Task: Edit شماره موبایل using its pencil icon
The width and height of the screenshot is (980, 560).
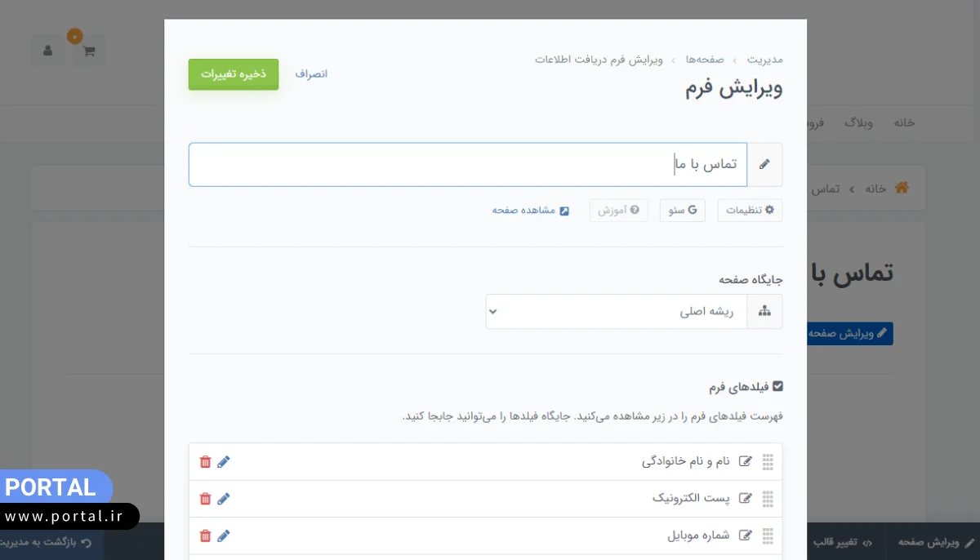Action: [224, 536]
